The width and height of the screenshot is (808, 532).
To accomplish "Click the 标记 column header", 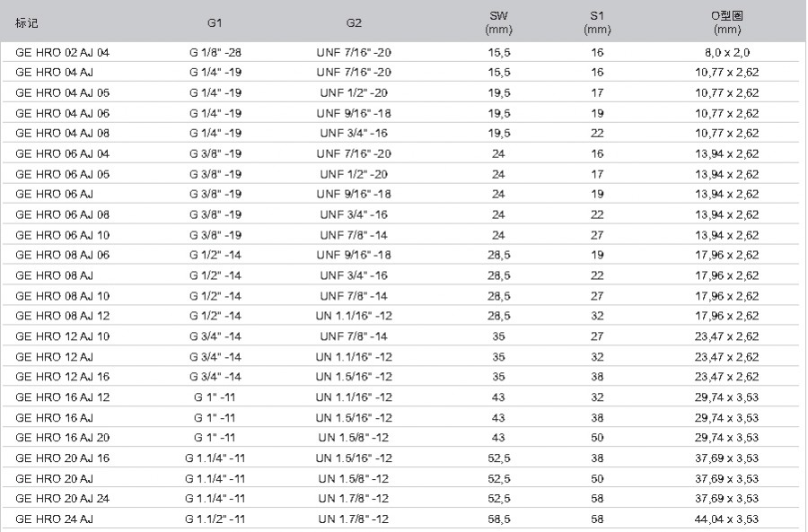I will tap(26, 22).
